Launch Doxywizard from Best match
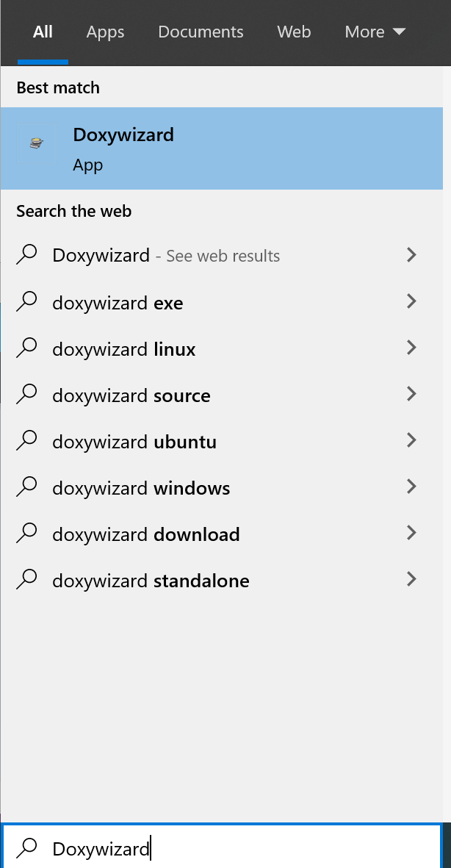 (222, 148)
